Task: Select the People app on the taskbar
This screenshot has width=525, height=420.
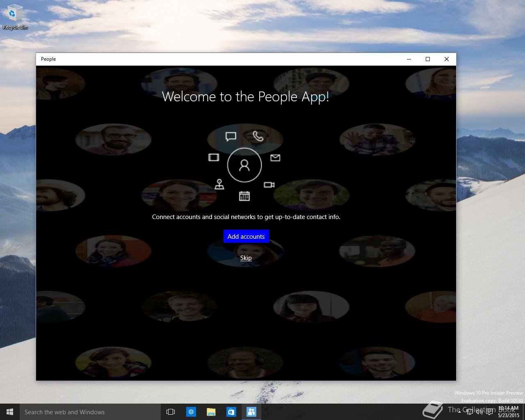Action: (x=251, y=412)
